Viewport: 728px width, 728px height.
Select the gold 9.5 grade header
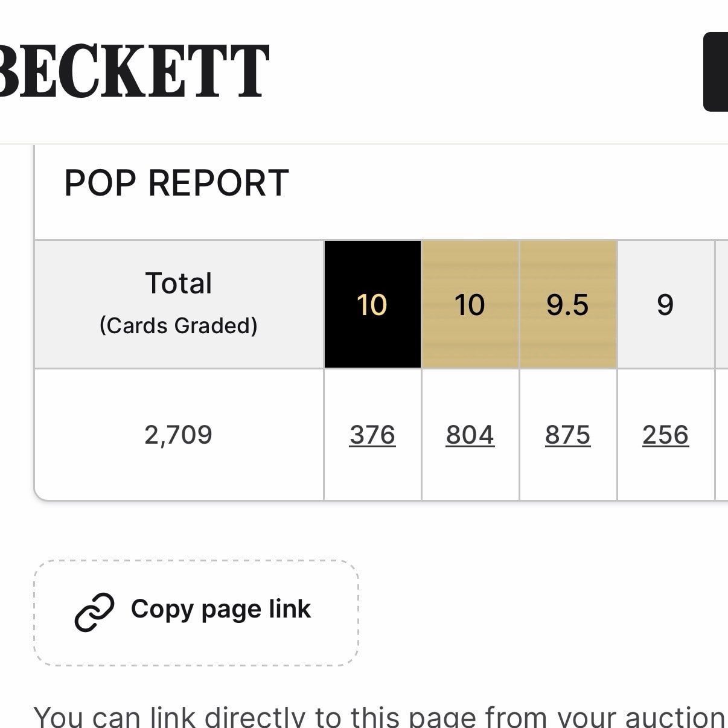tap(568, 304)
